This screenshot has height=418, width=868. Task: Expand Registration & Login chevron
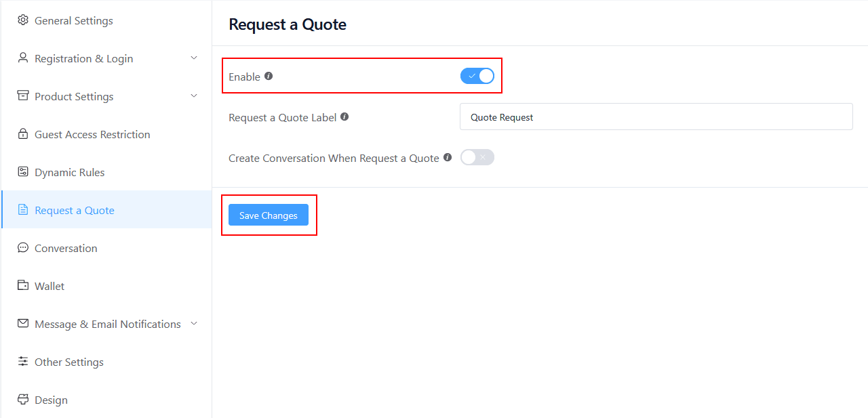tap(194, 58)
